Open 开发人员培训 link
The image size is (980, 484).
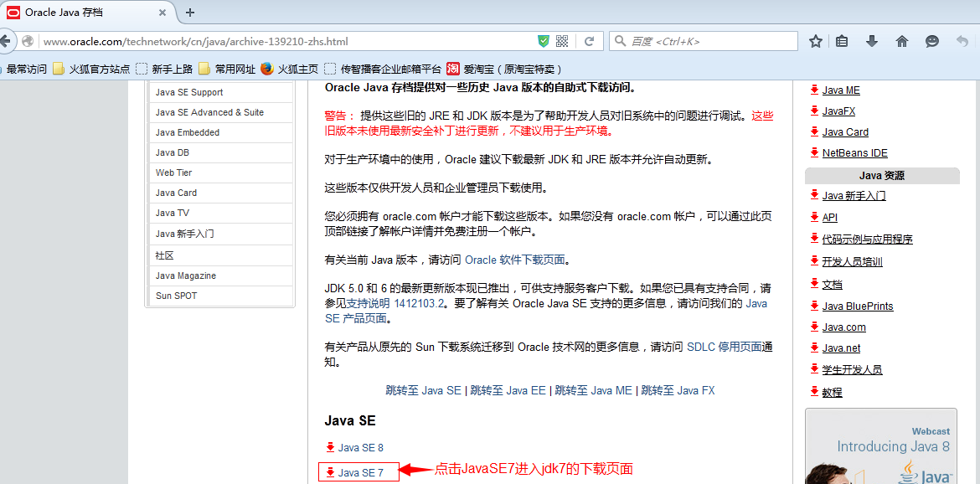point(853,261)
